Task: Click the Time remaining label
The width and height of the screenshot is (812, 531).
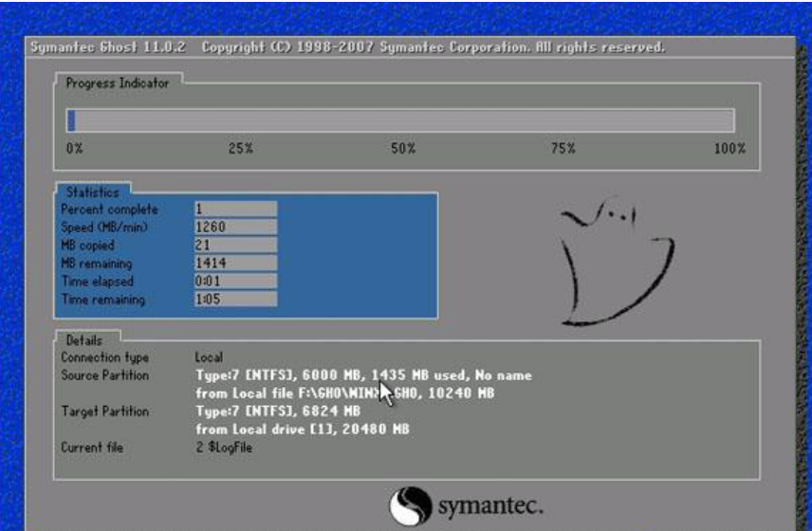Action: [x=103, y=300]
